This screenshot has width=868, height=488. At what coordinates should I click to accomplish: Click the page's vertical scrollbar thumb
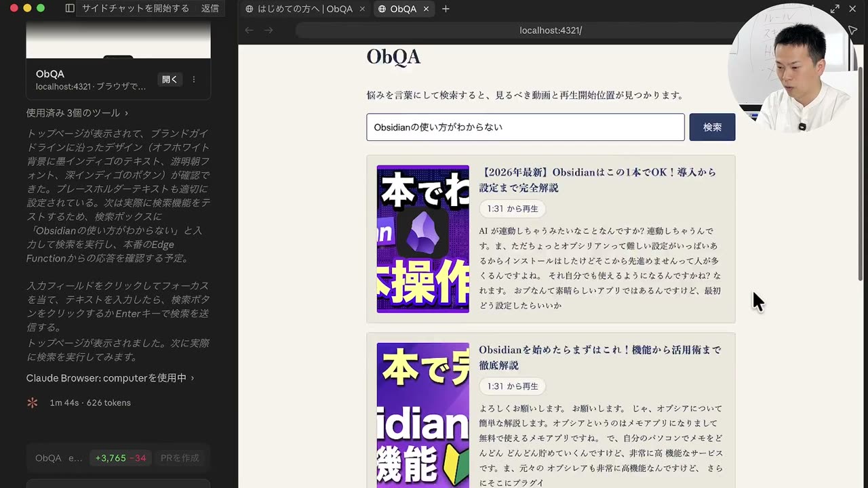tap(861, 174)
